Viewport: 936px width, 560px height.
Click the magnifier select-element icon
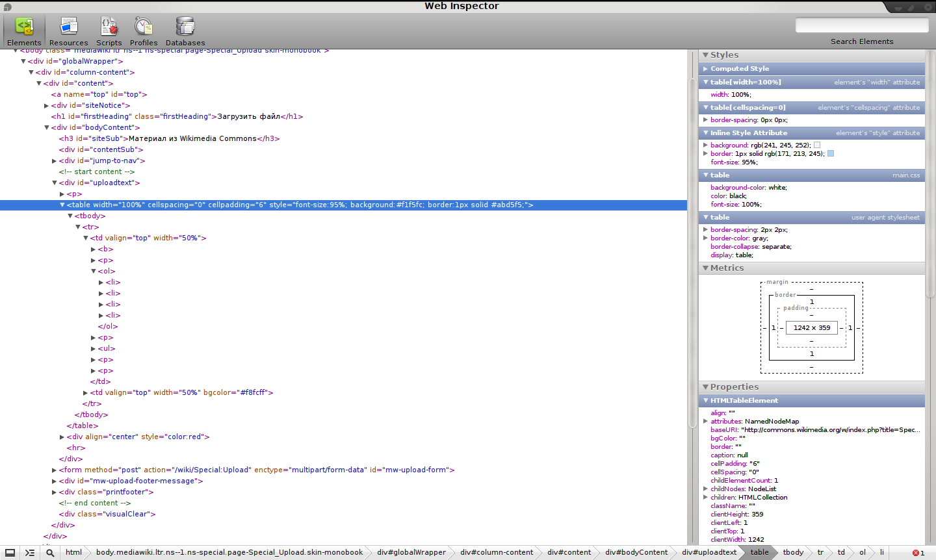click(x=50, y=553)
